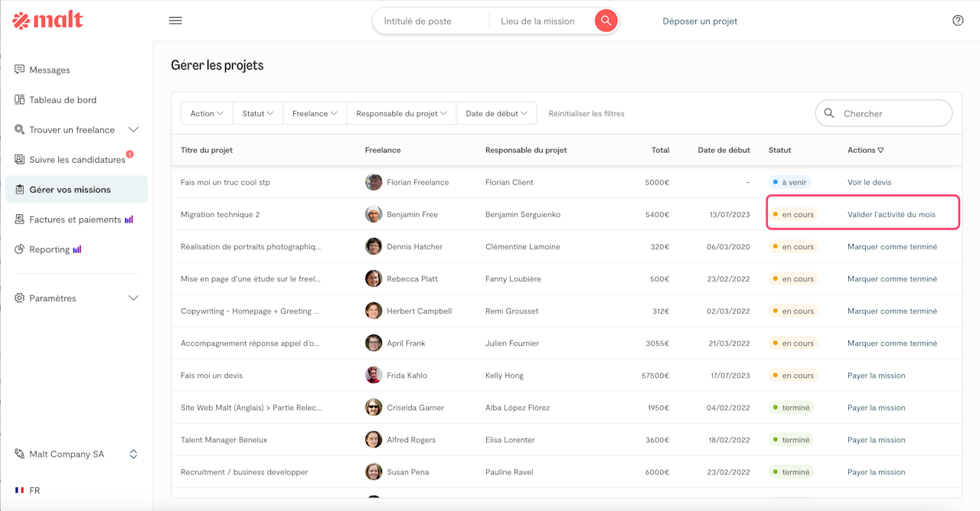The height and width of the screenshot is (511, 980).
Task: Click Florian Freelance's avatar
Action: click(x=374, y=182)
